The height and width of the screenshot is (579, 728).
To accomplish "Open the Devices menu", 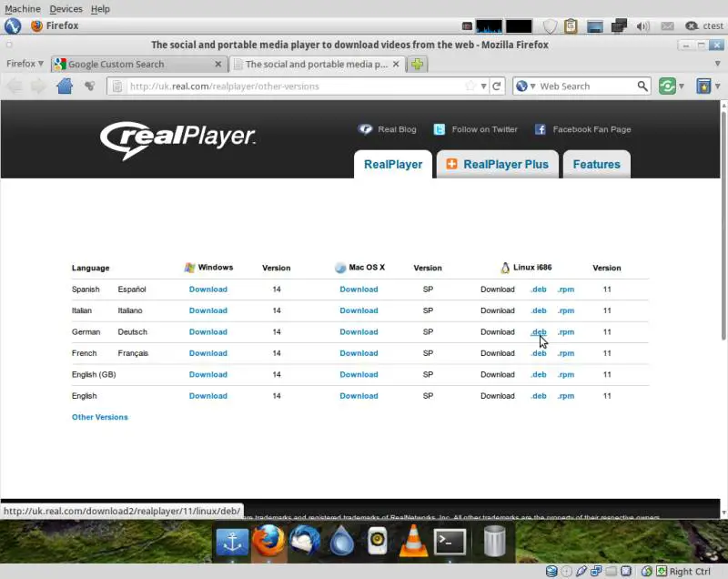I will 66,9.
